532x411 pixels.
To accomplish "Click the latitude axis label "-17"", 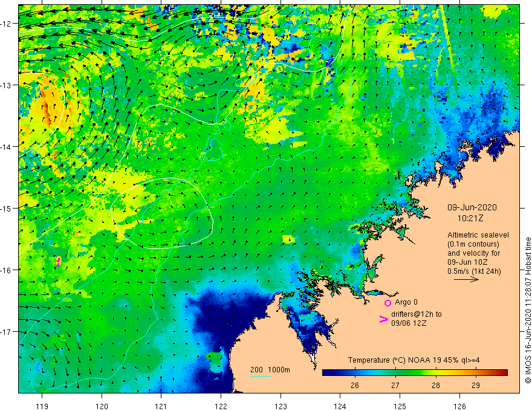I will tap(6, 332).
